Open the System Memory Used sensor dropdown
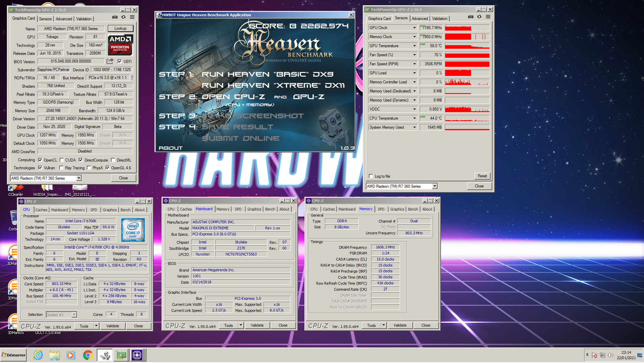The width and height of the screenshot is (644, 363). point(414,127)
